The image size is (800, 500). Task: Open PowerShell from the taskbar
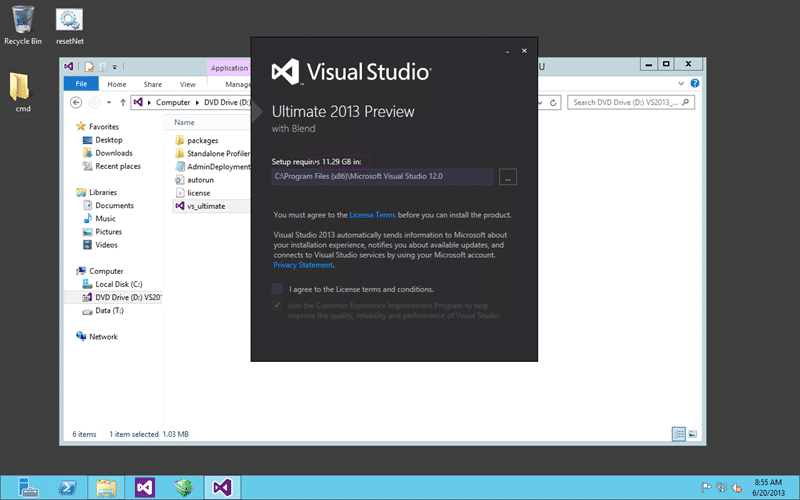(x=68, y=488)
